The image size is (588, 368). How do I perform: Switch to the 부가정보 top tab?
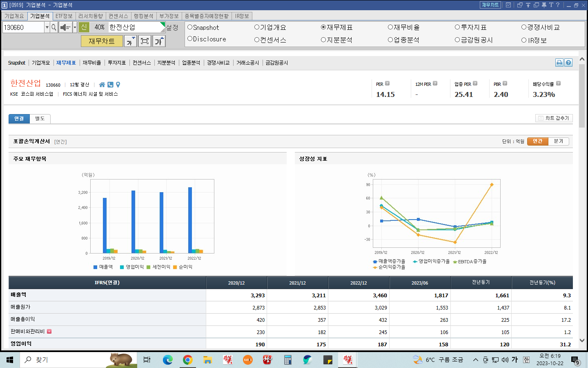tap(169, 16)
